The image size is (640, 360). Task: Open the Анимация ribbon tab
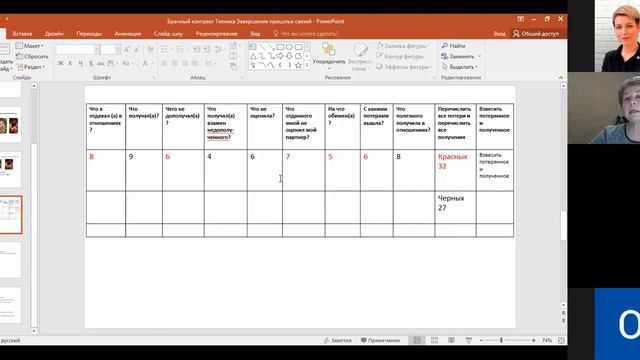[x=128, y=33]
